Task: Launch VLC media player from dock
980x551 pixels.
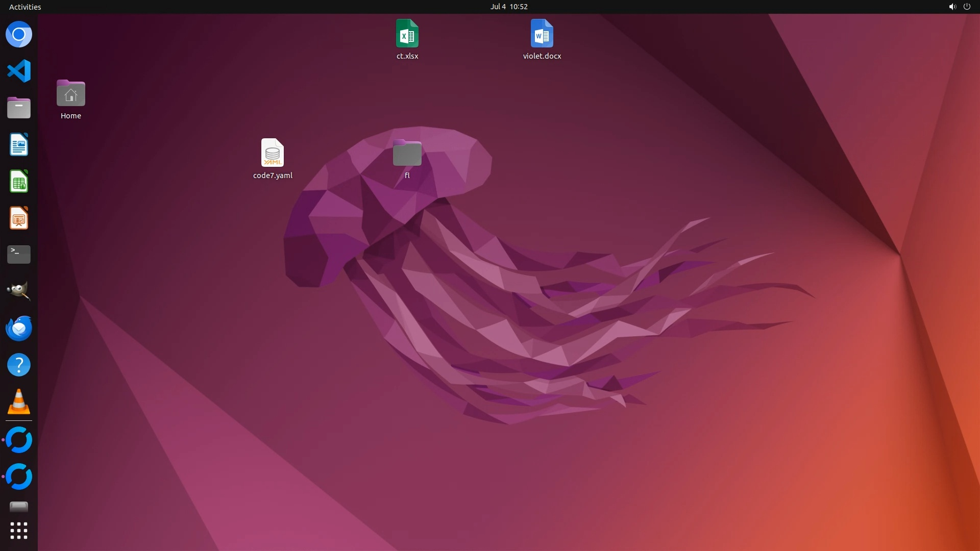Action: tap(19, 402)
